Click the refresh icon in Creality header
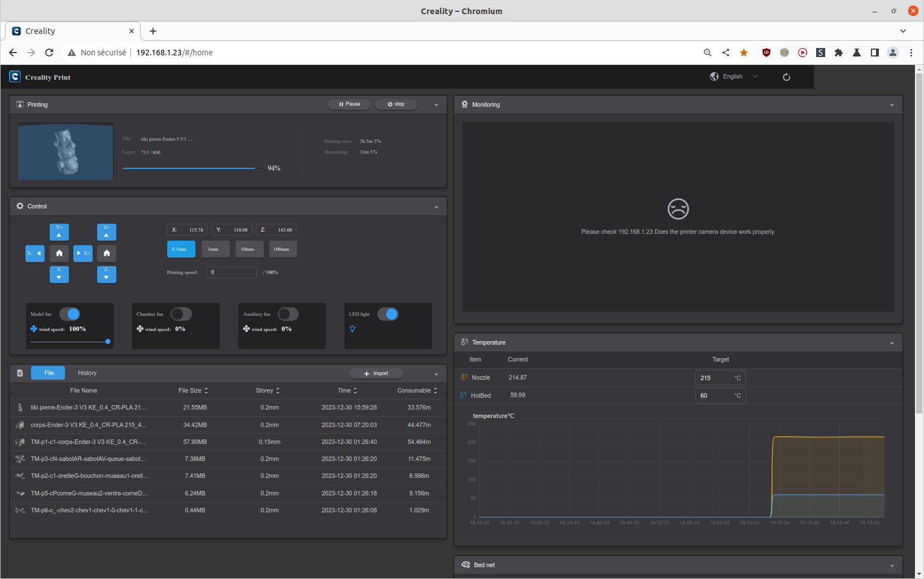924x579 pixels. tap(786, 77)
